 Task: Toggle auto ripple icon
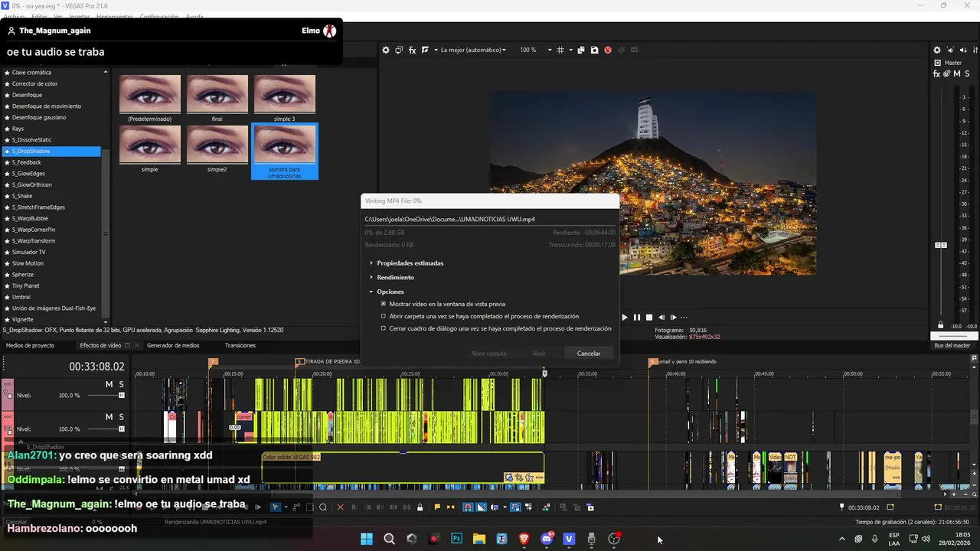coord(494,507)
